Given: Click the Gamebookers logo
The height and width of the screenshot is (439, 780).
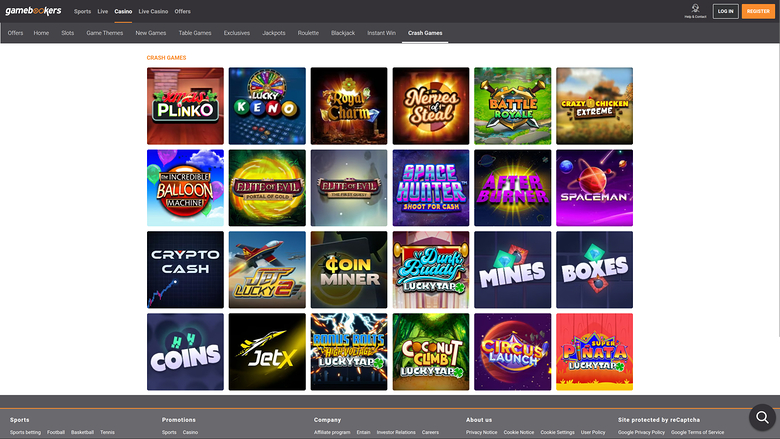Looking at the screenshot, I should [x=33, y=11].
